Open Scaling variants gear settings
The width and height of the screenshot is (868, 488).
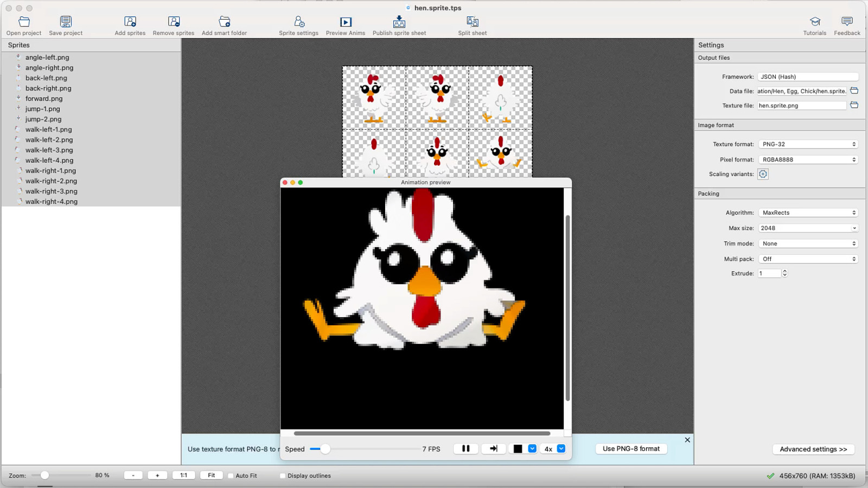(x=763, y=174)
